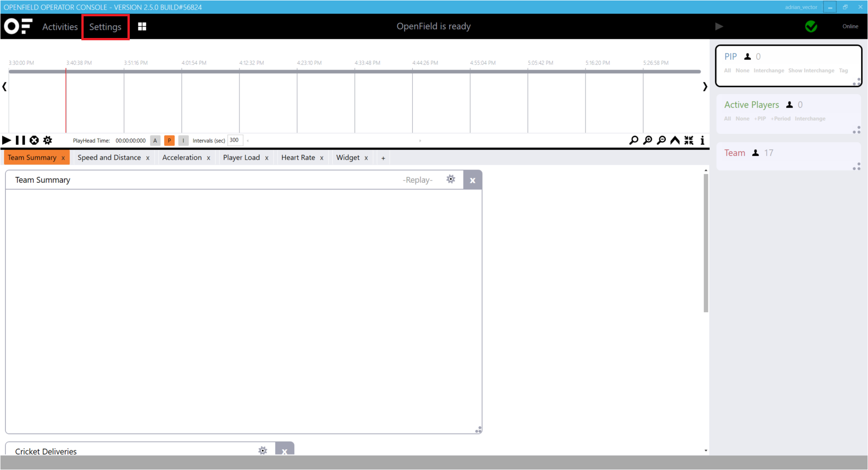
Task: Click All in Active Players panel
Action: point(727,119)
